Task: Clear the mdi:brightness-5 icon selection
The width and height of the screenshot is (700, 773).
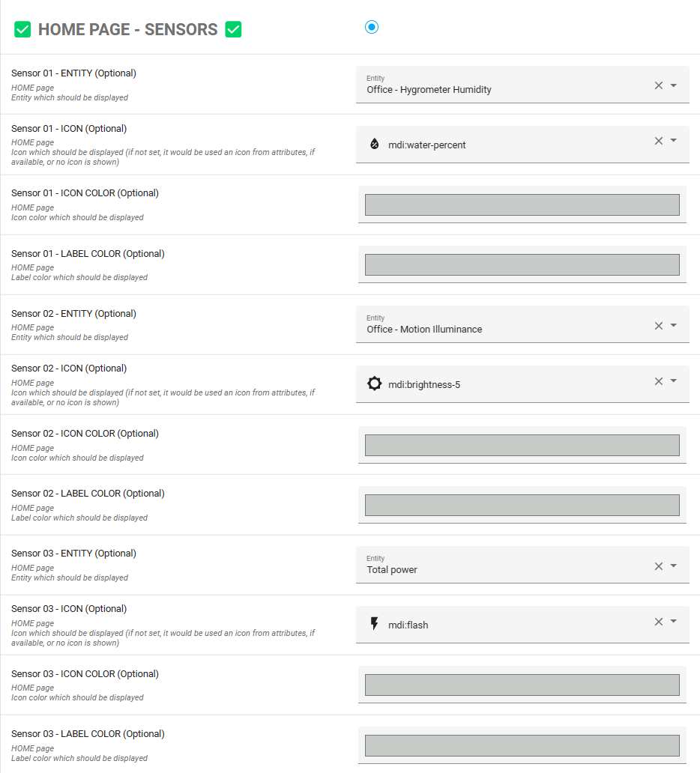Action: (659, 381)
